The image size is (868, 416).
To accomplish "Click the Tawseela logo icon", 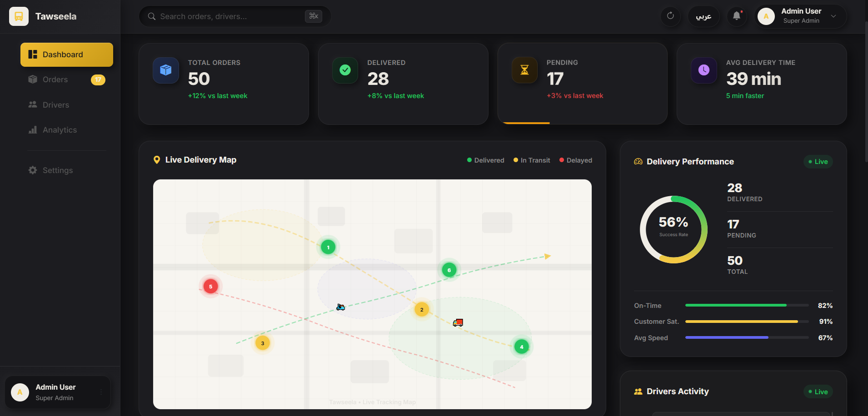I will (x=19, y=16).
